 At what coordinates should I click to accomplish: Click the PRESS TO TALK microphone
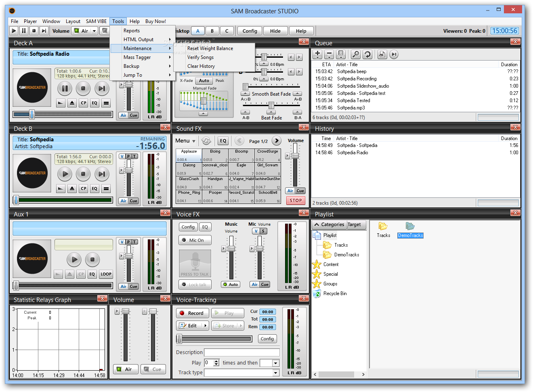point(195,263)
